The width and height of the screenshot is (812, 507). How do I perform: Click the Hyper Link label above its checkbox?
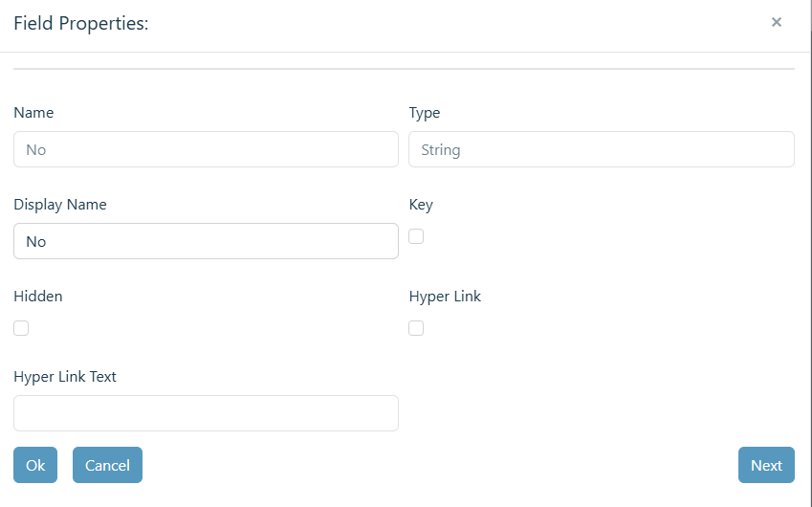pyautogui.click(x=445, y=297)
